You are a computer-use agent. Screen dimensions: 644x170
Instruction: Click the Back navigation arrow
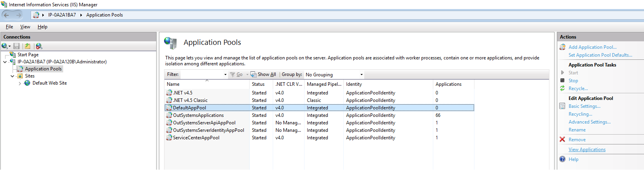pos(6,15)
